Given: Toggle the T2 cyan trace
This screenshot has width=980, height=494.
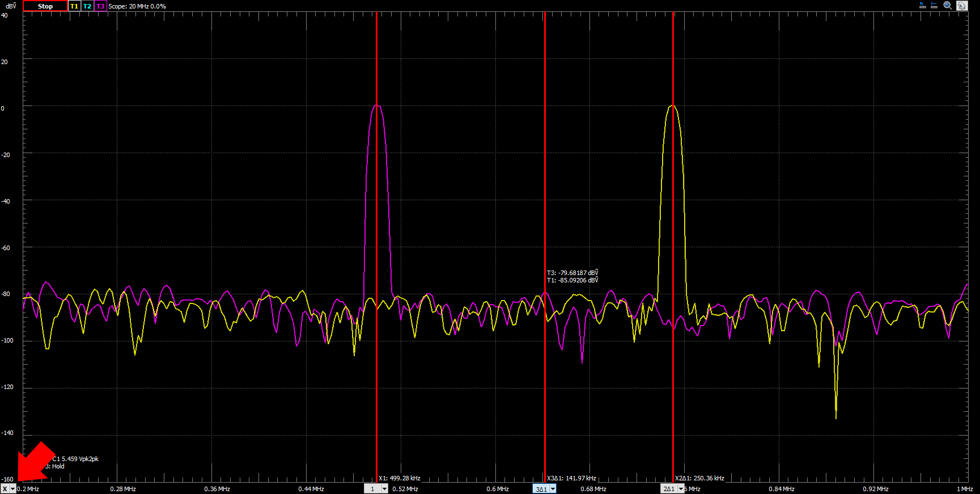Looking at the screenshot, I should tap(87, 6).
